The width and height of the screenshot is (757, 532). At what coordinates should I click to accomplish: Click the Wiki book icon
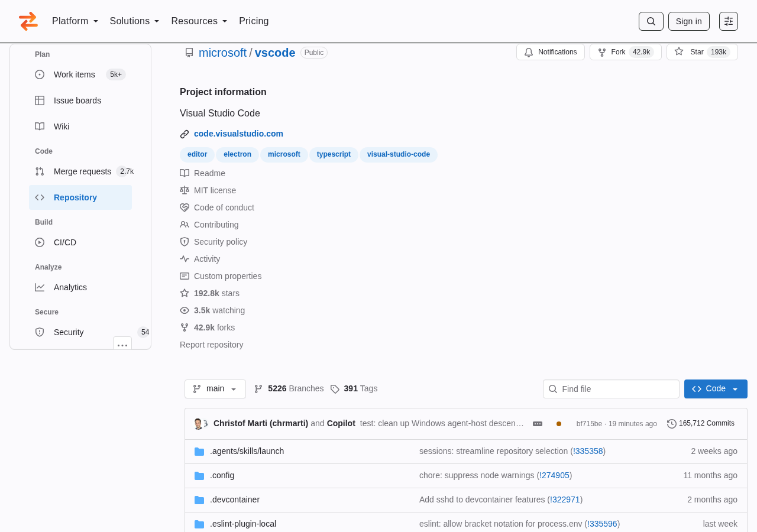coord(40,126)
